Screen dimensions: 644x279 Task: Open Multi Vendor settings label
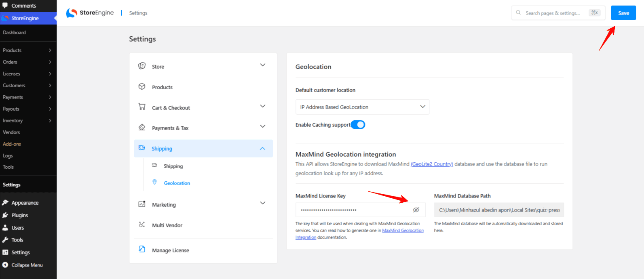pos(167,225)
